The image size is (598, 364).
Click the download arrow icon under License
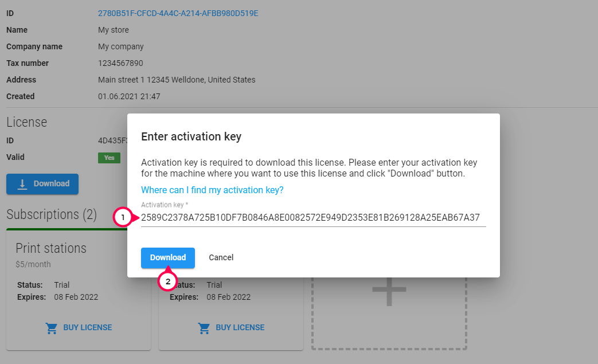coord(22,184)
